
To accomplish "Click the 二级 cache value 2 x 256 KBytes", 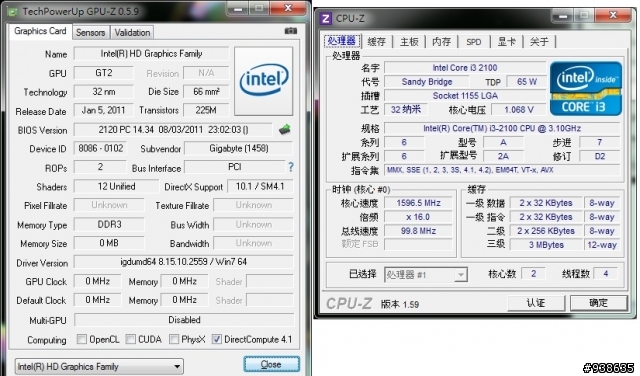I will tap(546, 231).
